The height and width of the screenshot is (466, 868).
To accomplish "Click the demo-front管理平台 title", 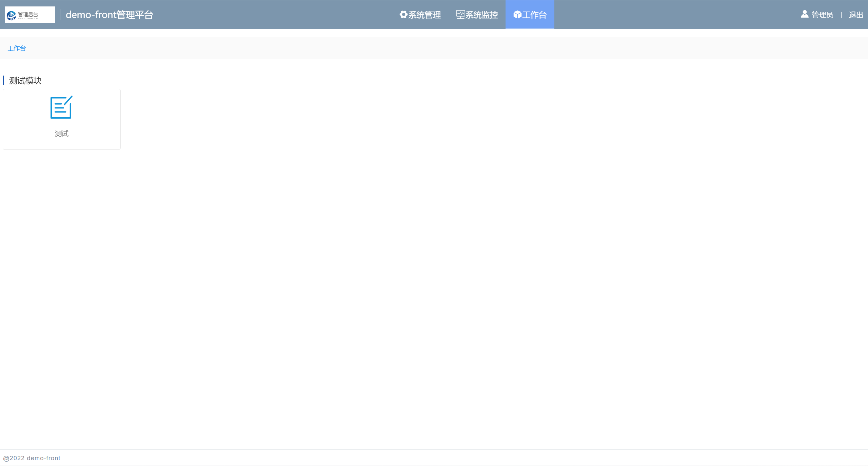I will pos(110,15).
